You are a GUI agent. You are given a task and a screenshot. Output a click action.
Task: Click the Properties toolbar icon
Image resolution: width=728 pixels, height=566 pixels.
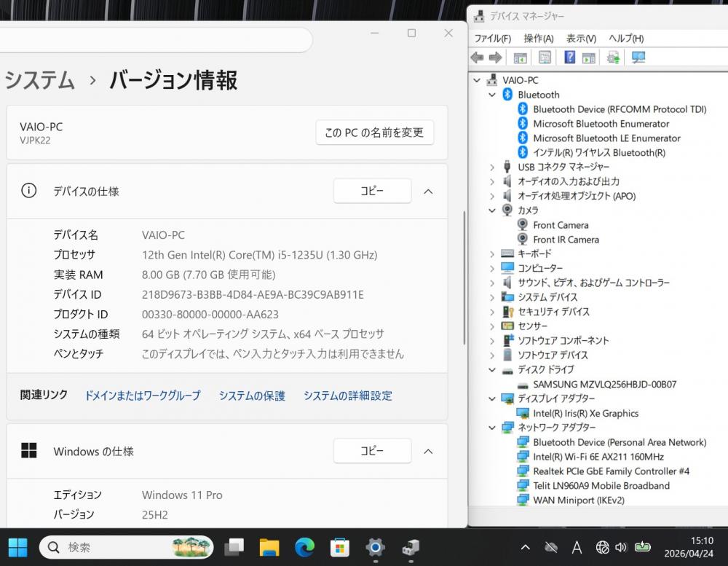(x=545, y=58)
